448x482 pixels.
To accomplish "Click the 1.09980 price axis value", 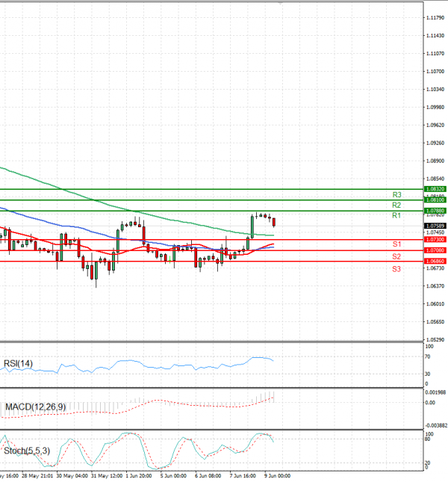I will 435,108.
